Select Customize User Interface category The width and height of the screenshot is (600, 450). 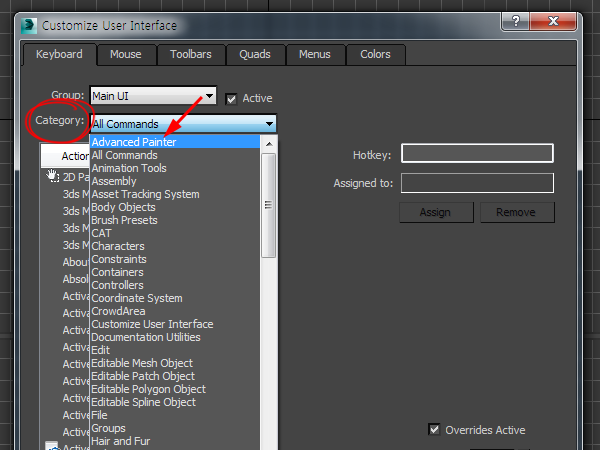coord(175,324)
